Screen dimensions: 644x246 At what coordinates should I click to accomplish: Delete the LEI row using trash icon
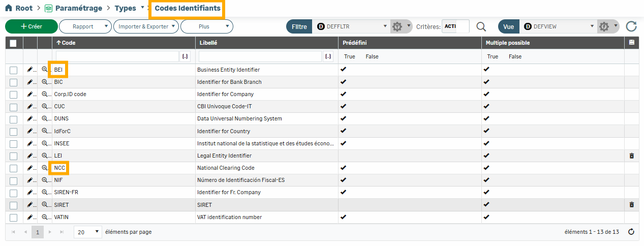(631, 156)
